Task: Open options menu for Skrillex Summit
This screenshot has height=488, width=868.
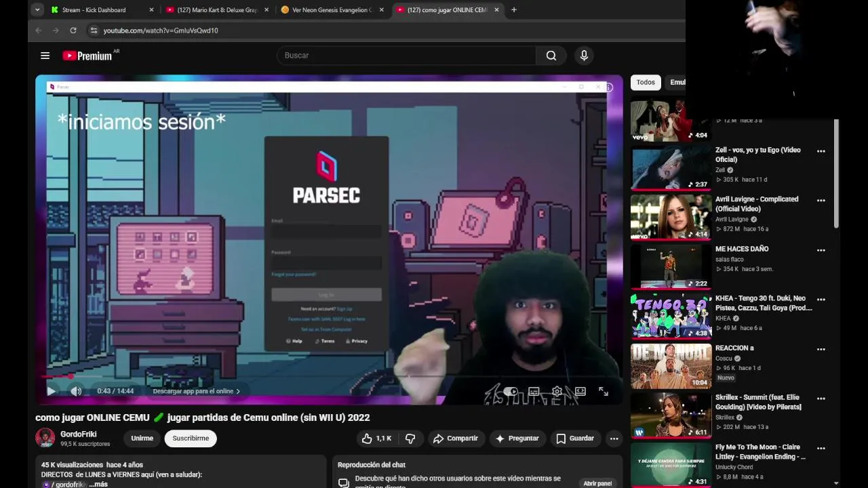Action: [x=821, y=399]
